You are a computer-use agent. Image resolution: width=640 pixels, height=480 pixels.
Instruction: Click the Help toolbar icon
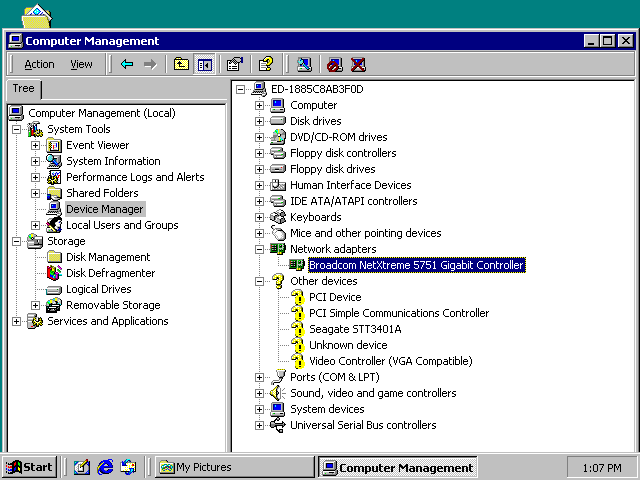click(266, 64)
